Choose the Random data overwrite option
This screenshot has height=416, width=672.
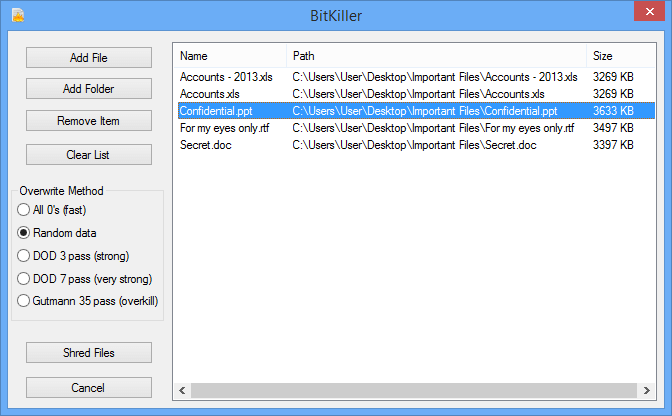coord(24,233)
